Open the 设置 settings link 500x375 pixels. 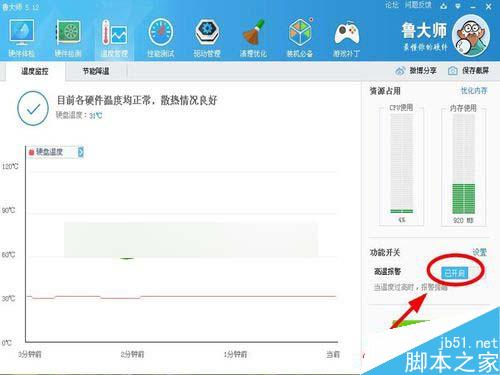pos(480,252)
